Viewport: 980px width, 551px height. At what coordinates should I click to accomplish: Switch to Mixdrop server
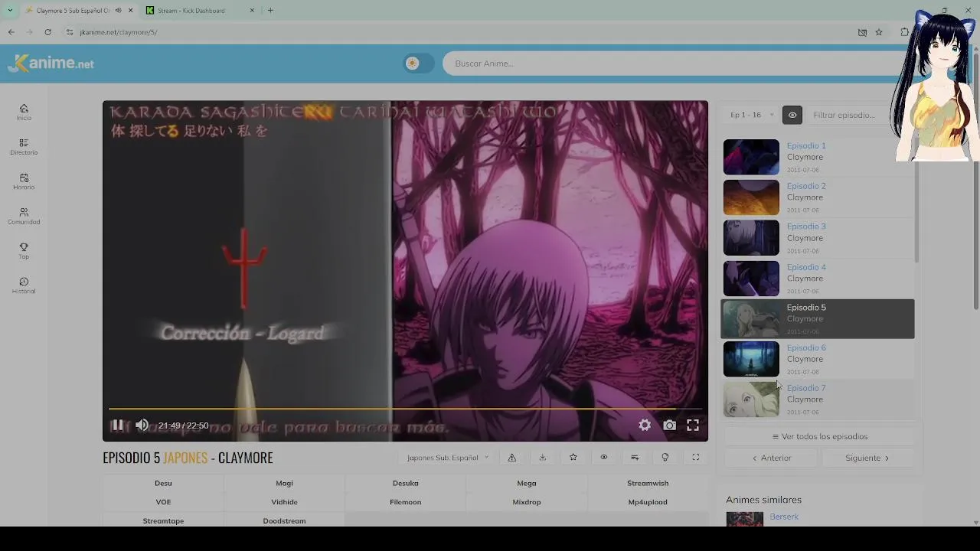(527, 502)
